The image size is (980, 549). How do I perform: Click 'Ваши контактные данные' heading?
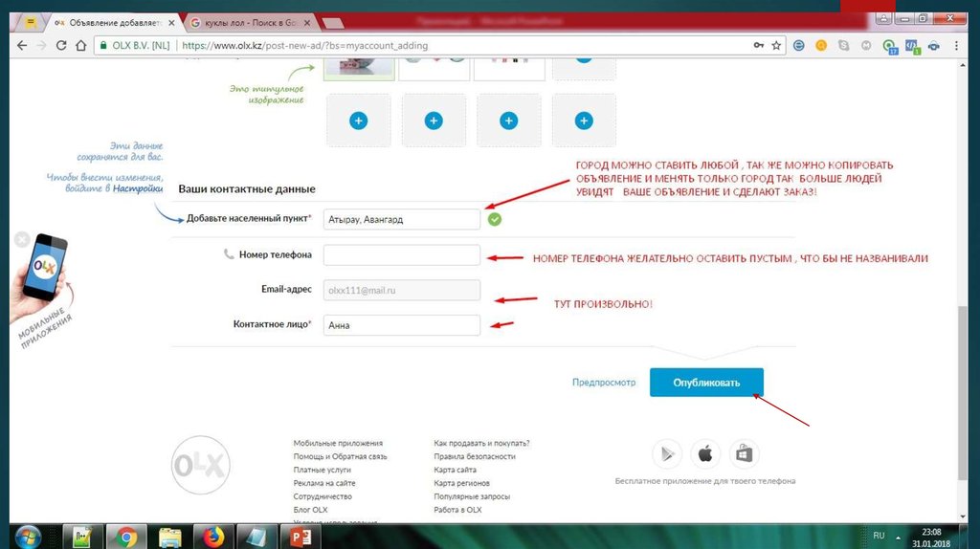(x=247, y=188)
